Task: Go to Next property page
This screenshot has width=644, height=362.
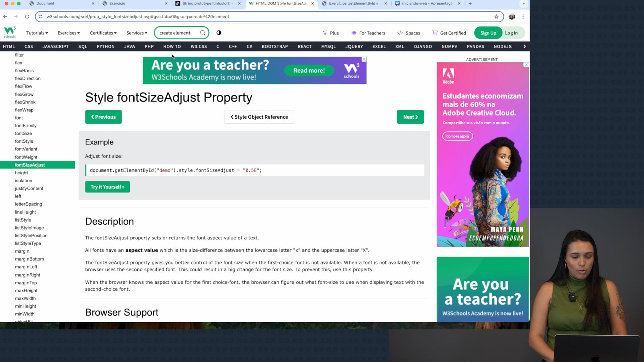Action: click(410, 117)
